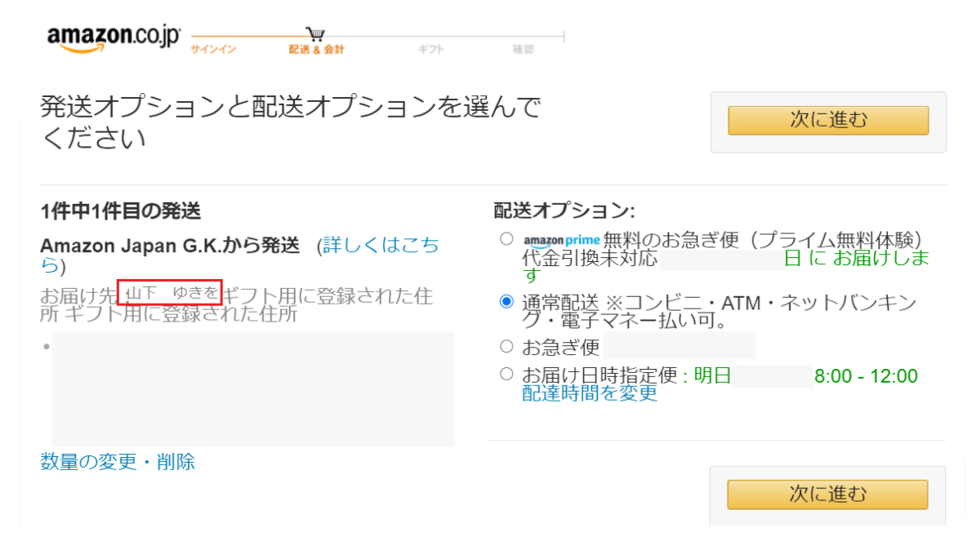The image size is (980, 546).
Task: Click the サインイン step in progress bar
Action: 213,50
